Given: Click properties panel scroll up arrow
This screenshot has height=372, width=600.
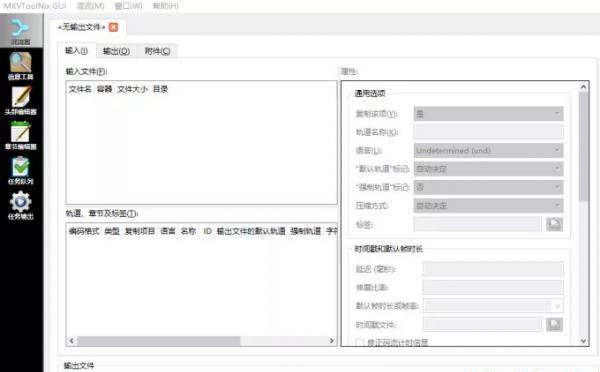Looking at the screenshot, I should click(583, 87).
